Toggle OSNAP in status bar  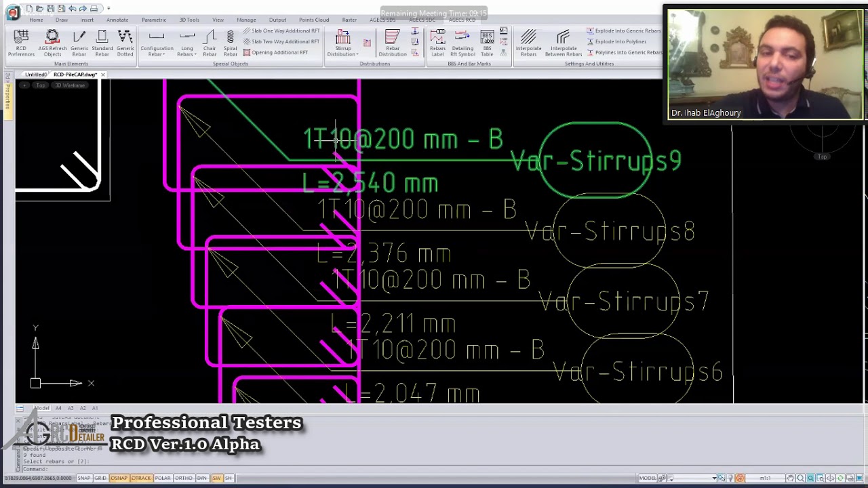coord(119,479)
